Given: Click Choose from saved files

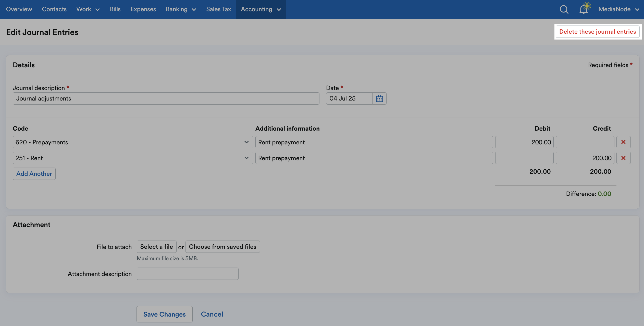Looking at the screenshot, I should (x=222, y=247).
